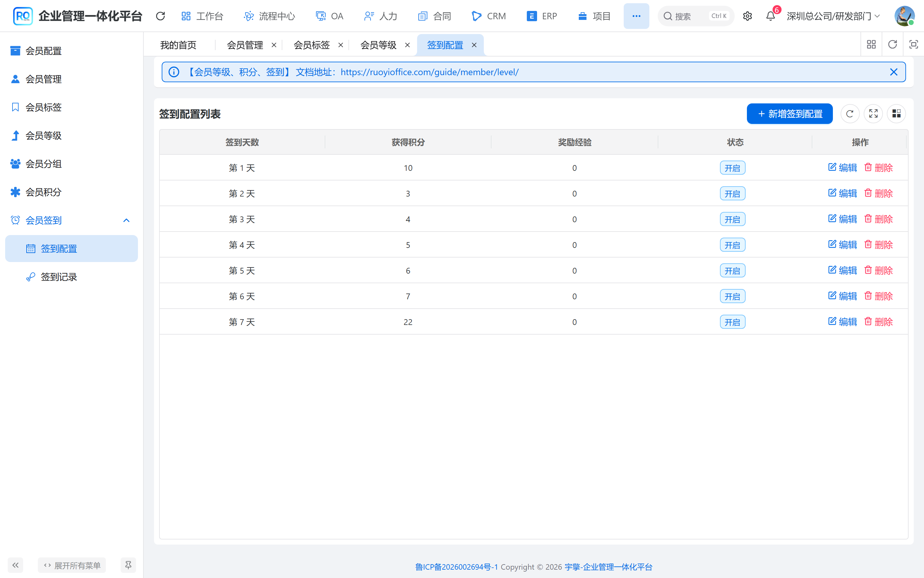This screenshot has height=578, width=924.
Task: Open the 流程中心 top menu
Action: coord(269,16)
